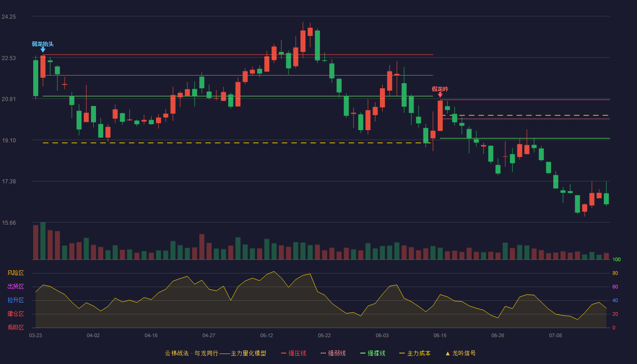Click the 80 indicator scale value
Viewport: 637px width, 364px height.
coord(615,273)
